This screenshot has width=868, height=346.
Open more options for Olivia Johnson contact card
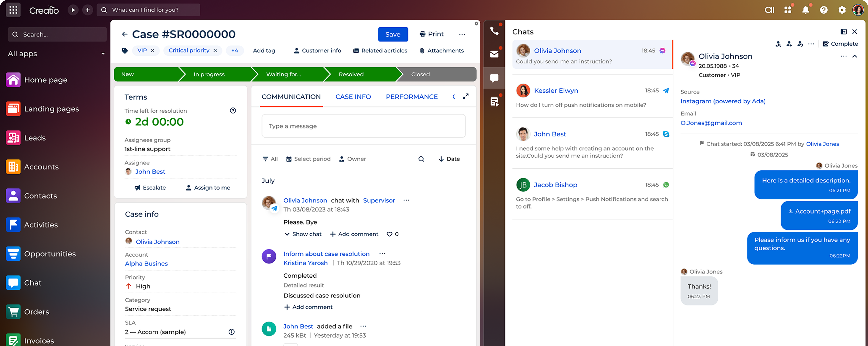point(844,56)
